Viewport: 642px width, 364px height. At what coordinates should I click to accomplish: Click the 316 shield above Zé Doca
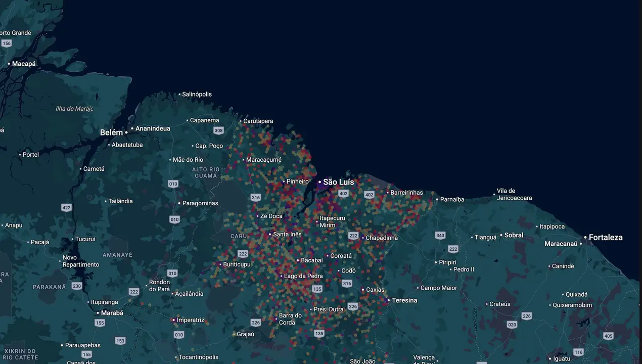(x=256, y=198)
